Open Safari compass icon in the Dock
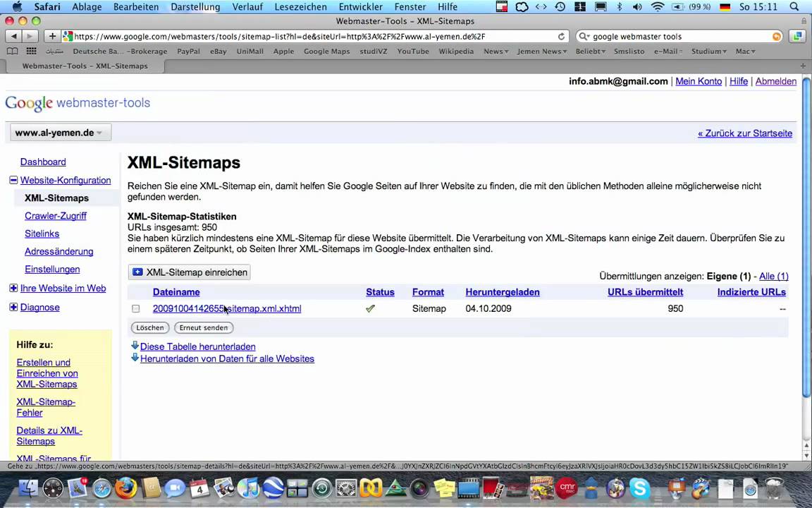The width and height of the screenshot is (812, 508). tap(101, 488)
